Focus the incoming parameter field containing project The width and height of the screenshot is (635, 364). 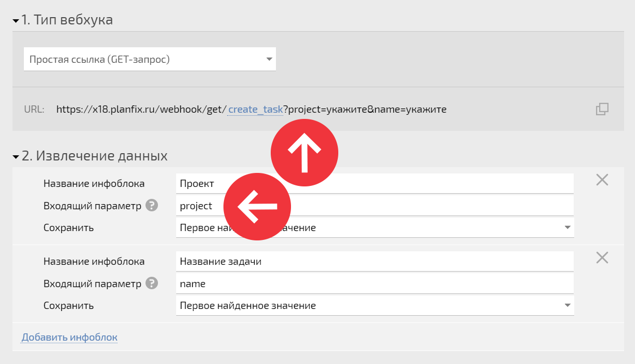click(x=375, y=206)
